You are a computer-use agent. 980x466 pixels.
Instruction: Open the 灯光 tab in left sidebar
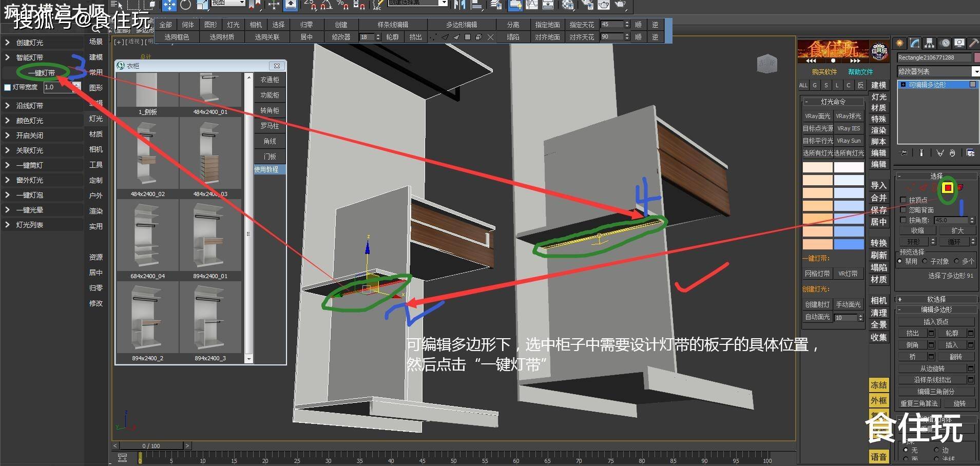pyautogui.click(x=96, y=119)
